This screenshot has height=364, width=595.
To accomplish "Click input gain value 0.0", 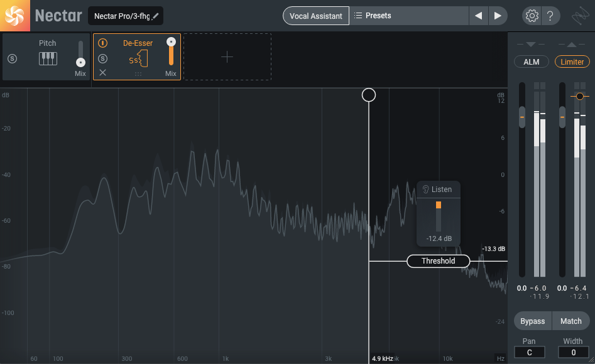I will coord(521,288).
